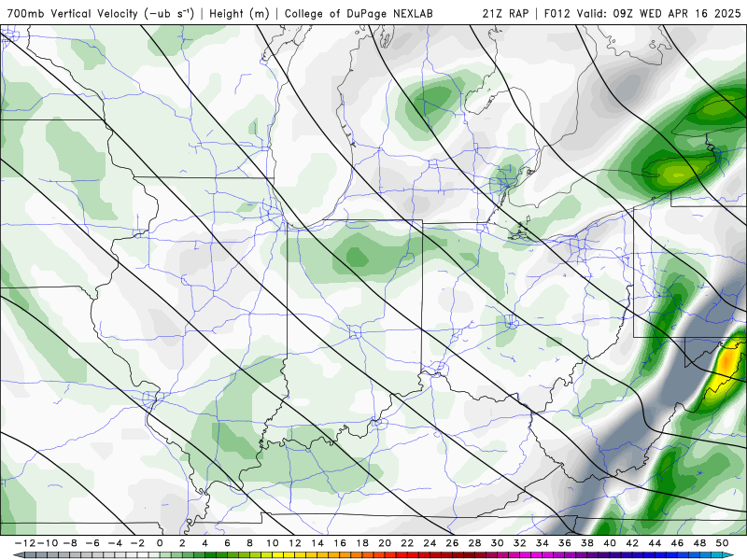Click the "16" color scale label
The width and height of the screenshot is (747, 560).
click(x=340, y=543)
